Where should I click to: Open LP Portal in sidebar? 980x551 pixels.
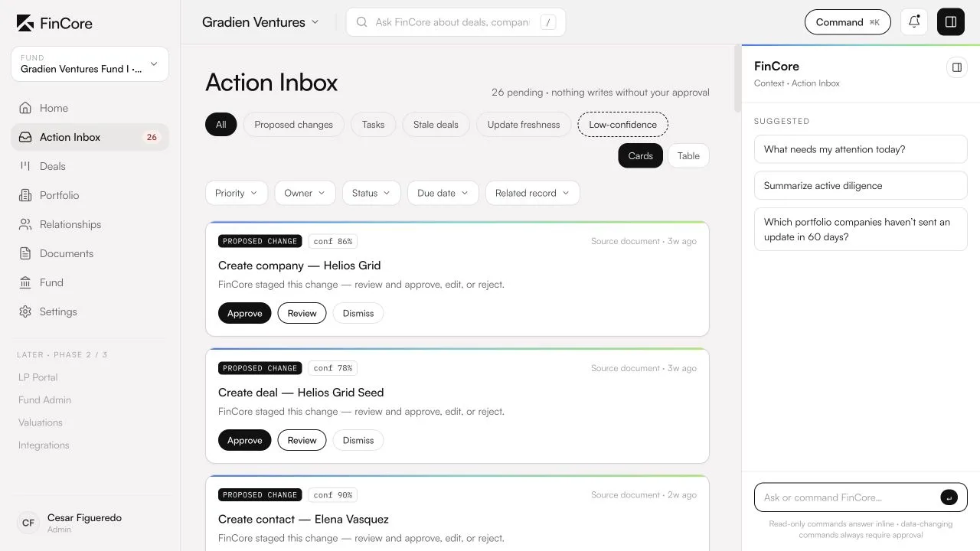coord(38,377)
